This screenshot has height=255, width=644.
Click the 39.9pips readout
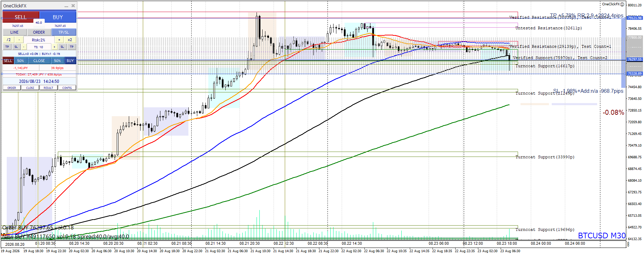57,68
